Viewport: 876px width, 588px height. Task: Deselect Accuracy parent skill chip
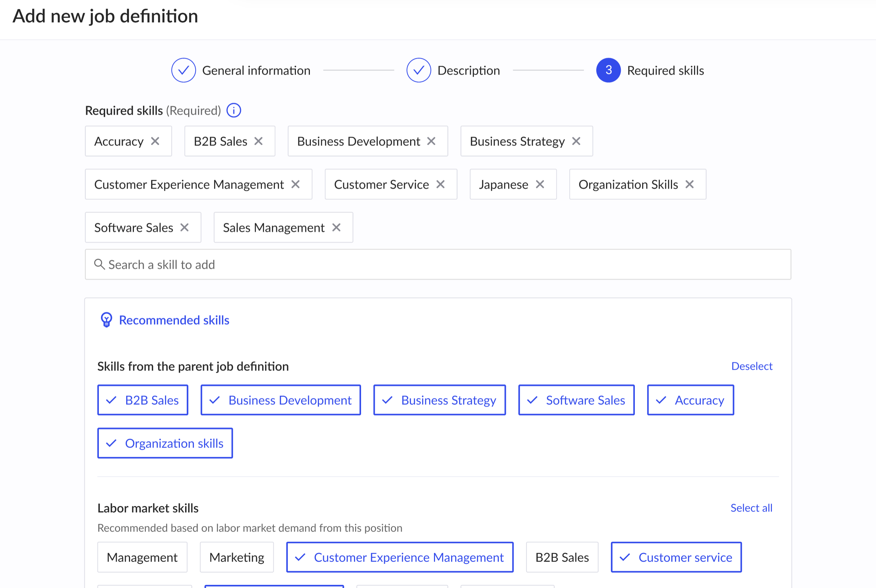tap(690, 400)
